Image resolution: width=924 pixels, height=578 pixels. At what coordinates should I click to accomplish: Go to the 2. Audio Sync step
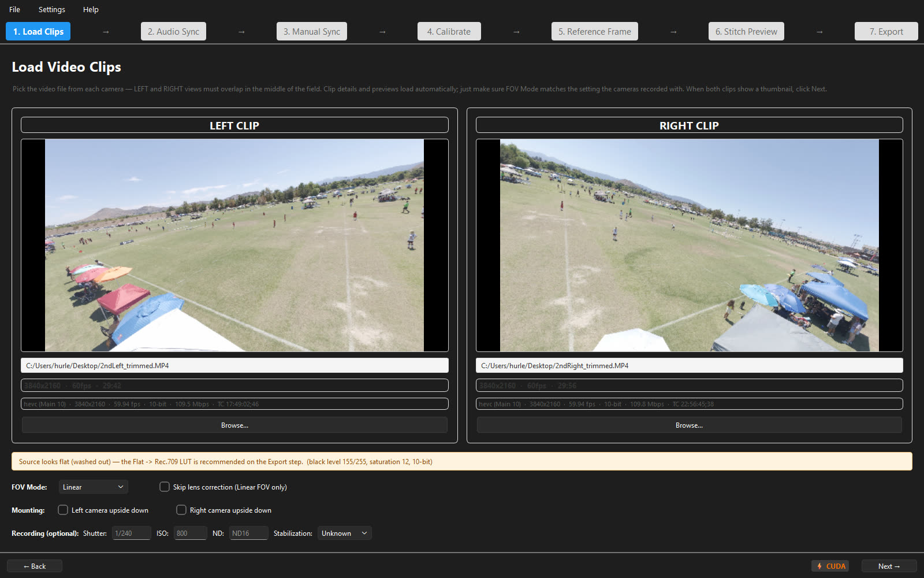173,31
